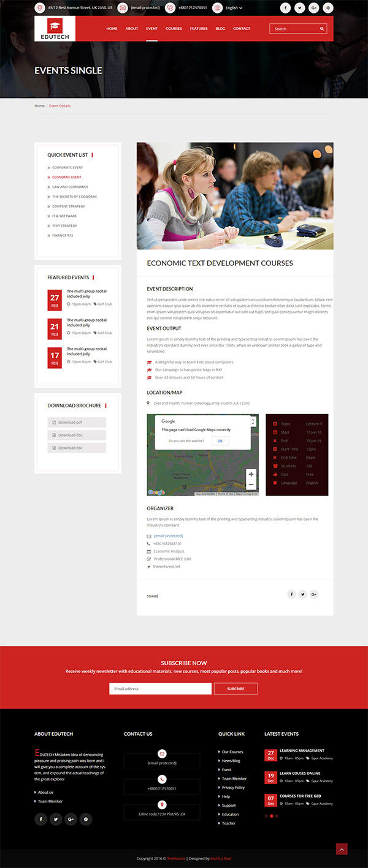Zoom out on the Google map
The image size is (368, 868).
pyautogui.click(x=251, y=485)
